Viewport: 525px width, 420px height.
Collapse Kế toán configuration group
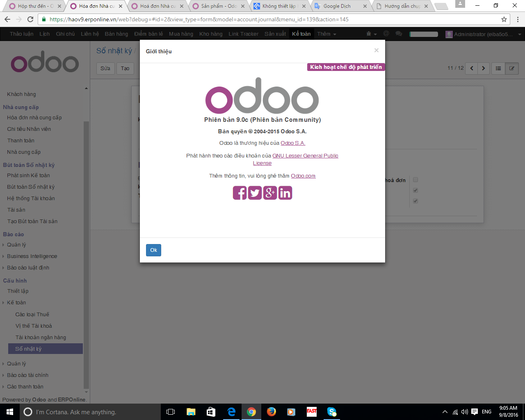16,303
